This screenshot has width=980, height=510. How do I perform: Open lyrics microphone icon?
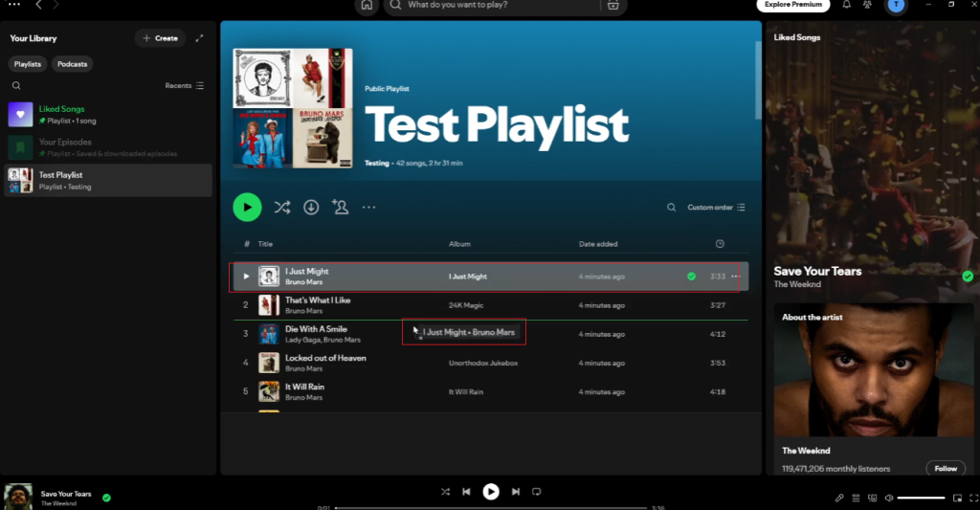coord(839,499)
